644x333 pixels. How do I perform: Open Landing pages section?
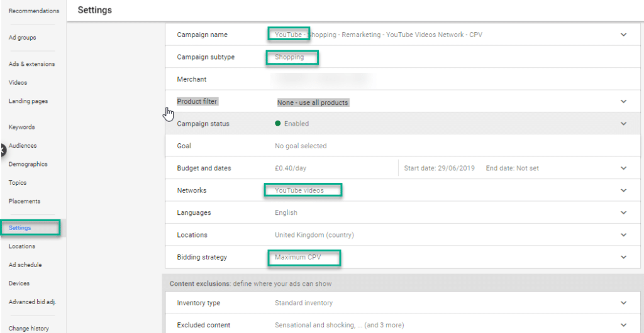[x=28, y=101]
